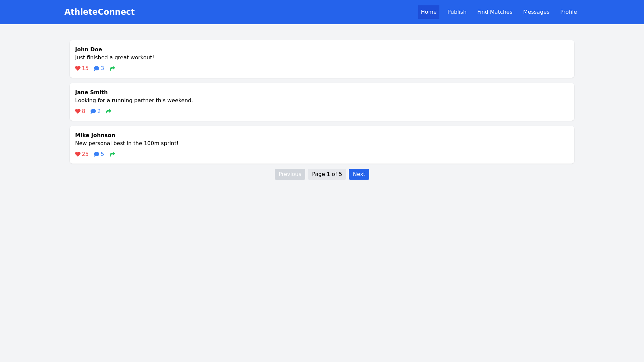Select the Home navigation item
Viewport: 644px width, 362px height.
point(429,12)
